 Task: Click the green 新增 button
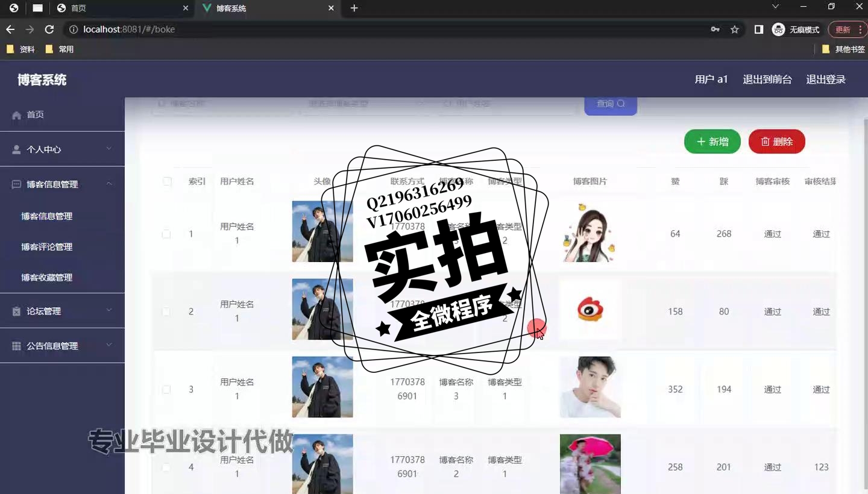pos(712,142)
